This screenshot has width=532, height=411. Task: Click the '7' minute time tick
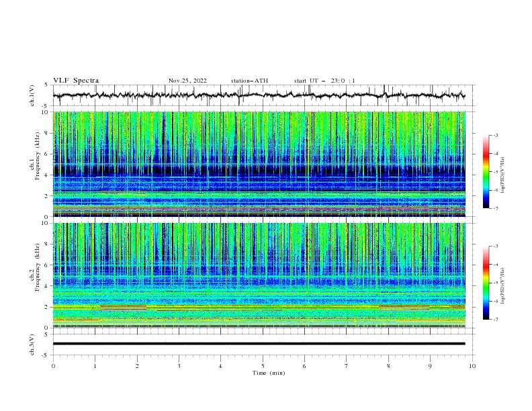coord(347,366)
